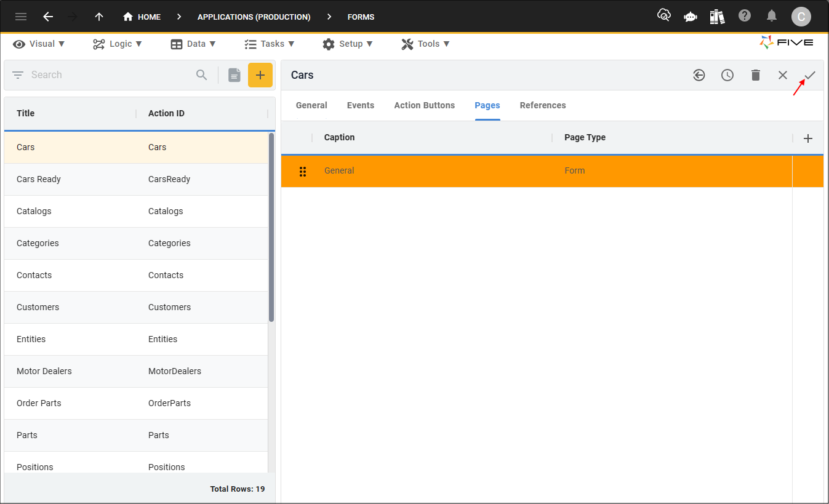Select the Entities form row
The height and width of the screenshot is (504, 829).
pyautogui.click(x=136, y=339)
